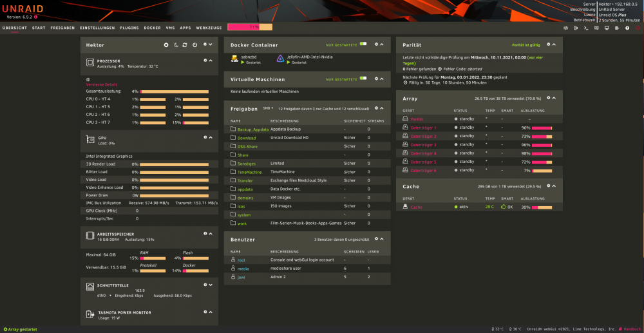Open the TimeMachine share link
Screen dimensions: 644x333
[x=249, y=172]
